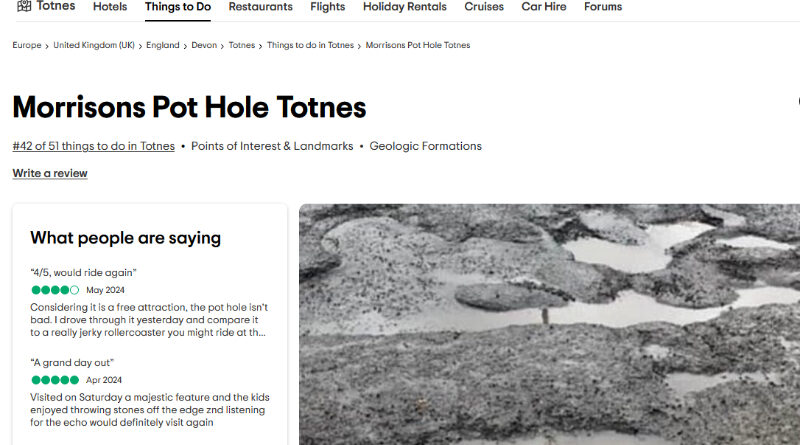Click the Europe breadcrumb link
Viewport: 800px width, 445px height.
[x=27, y=45]
